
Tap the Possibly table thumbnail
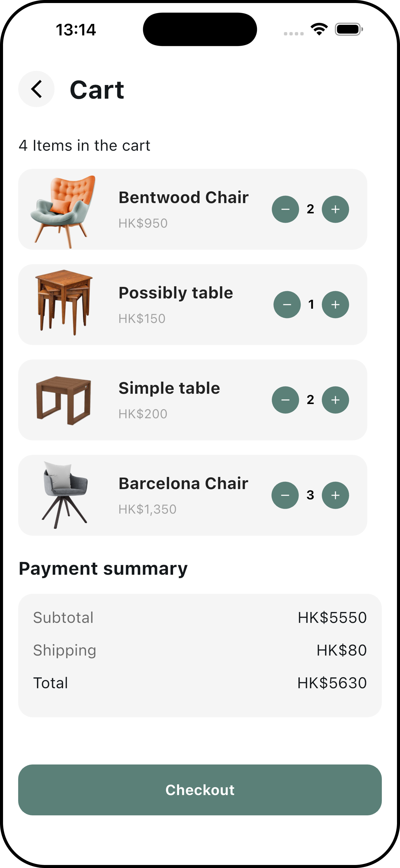coord(64,302)
